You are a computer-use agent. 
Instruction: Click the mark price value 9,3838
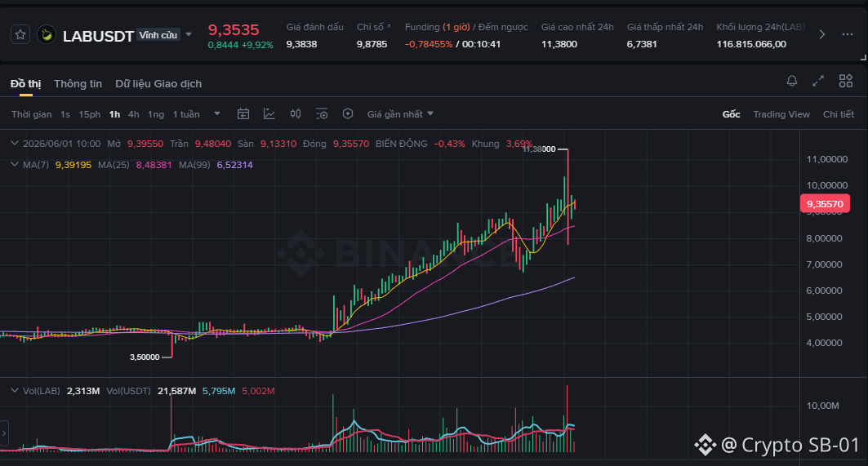tap(301, 44)
